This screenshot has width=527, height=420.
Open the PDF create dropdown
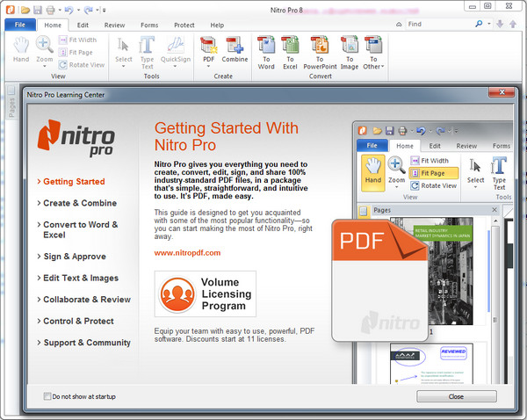[208, 65]
